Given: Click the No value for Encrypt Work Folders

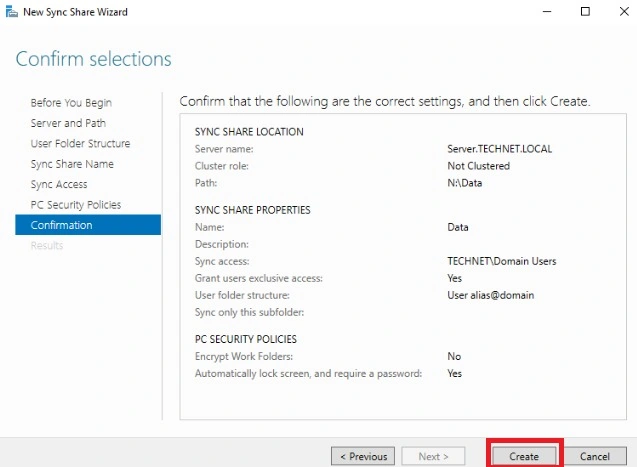Looking at the screenshot, I should (x=454, y=356).
